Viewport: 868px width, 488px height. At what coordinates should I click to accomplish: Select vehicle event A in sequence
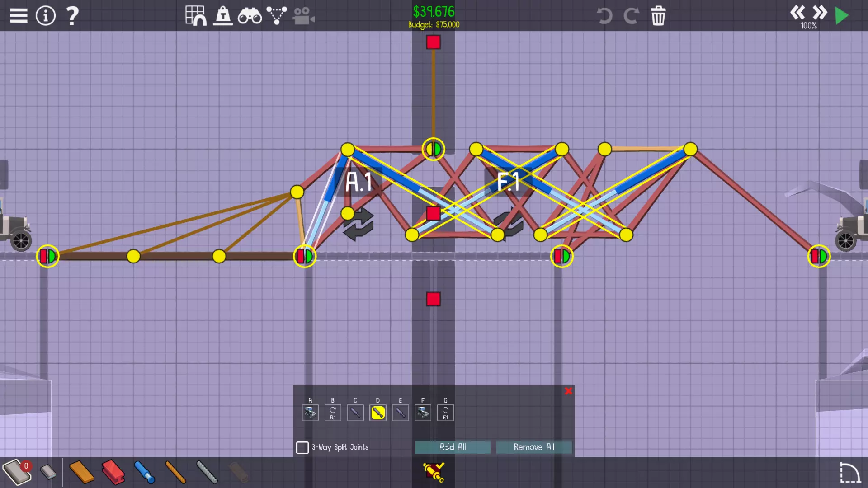[310, 413]
